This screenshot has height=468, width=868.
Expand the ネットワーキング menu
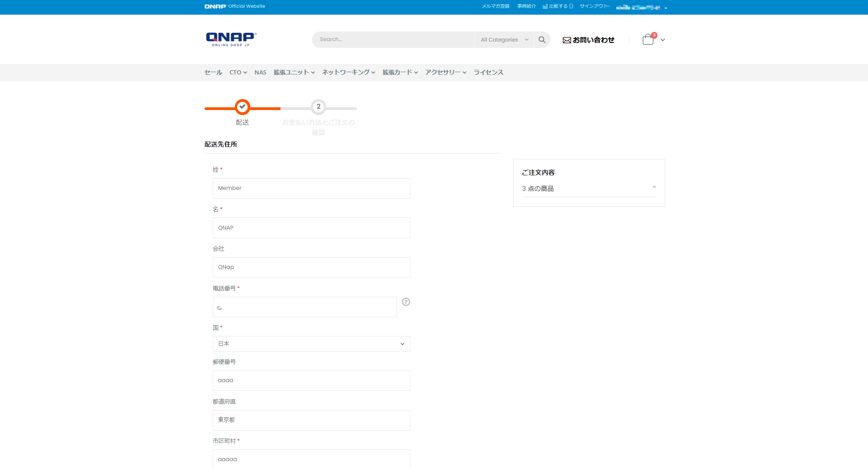coord(349,73)
